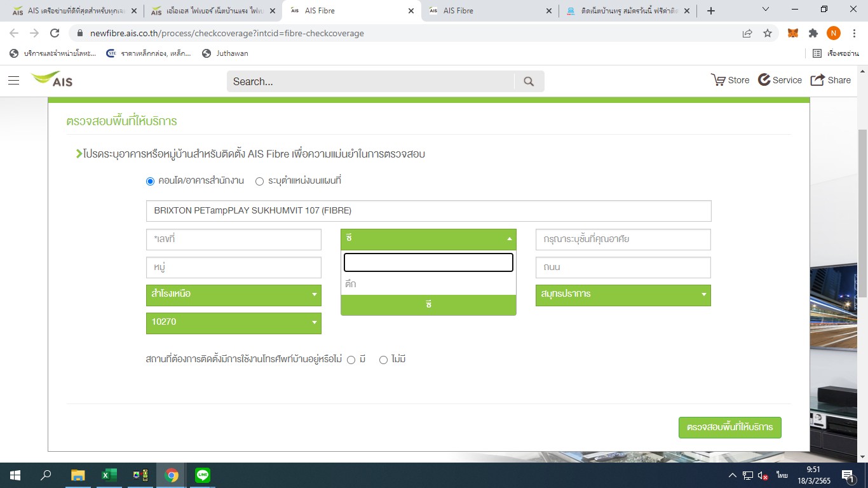Open the taskbar clock showing 9:51

pos(814,475)
